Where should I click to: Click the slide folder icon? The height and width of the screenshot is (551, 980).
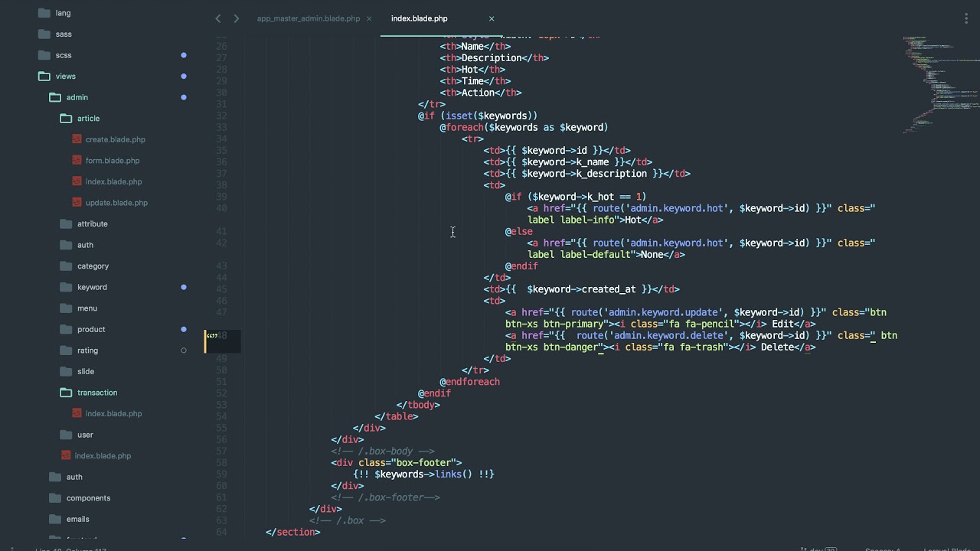(66, 371)
